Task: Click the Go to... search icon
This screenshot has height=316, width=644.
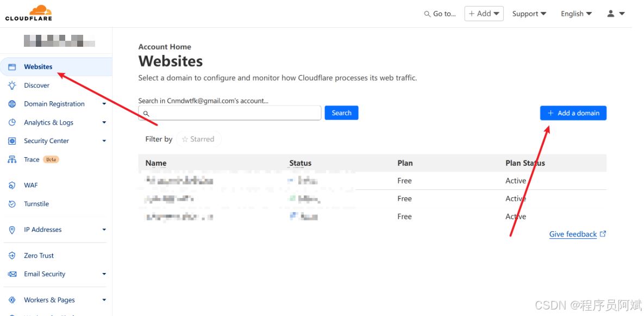Action: point(427,14)
